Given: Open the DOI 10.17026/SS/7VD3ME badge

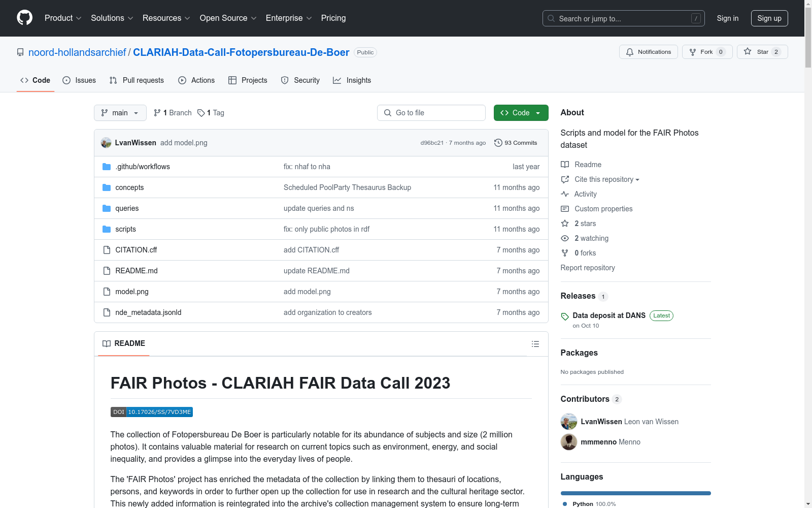Looking at the screenshot, I should pos(152,412).
